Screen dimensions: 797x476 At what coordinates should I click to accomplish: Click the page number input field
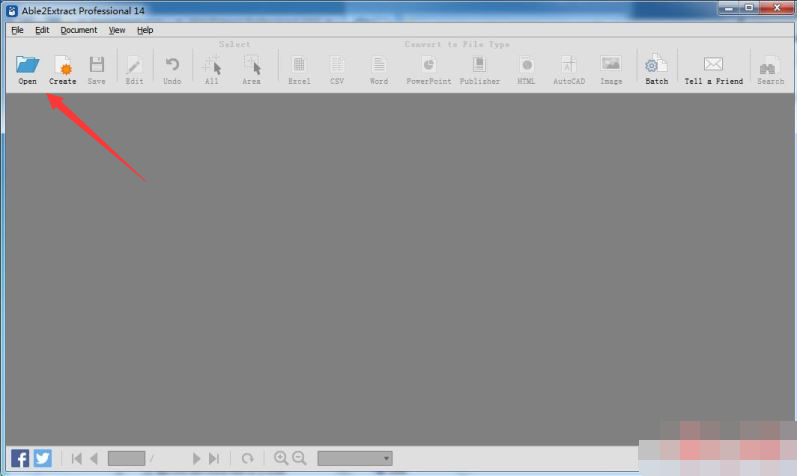point(127,458)
